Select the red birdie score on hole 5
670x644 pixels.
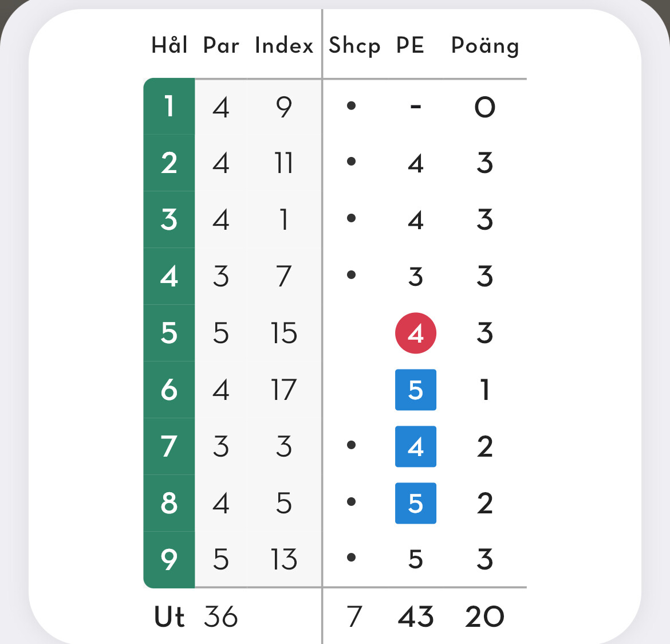[415, 333]
